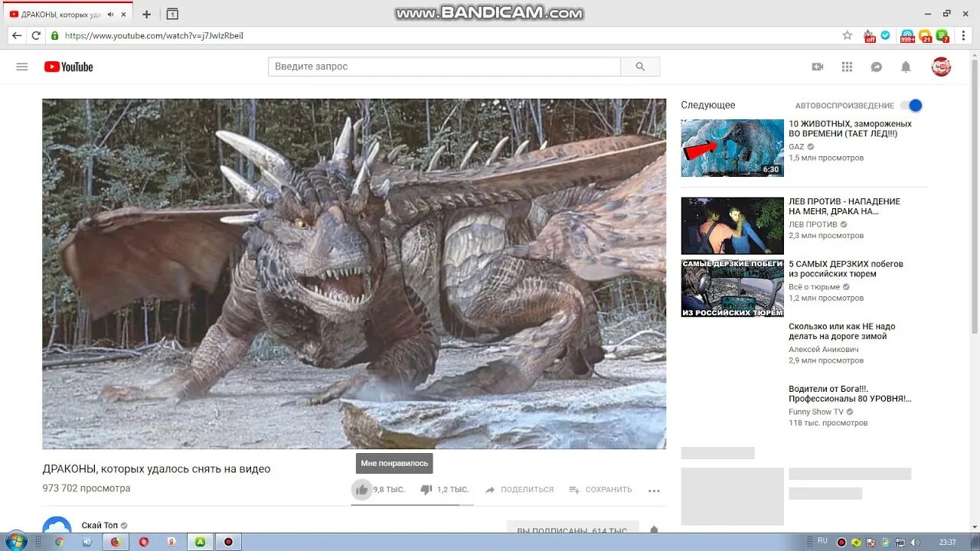Open Funny Show TV channel
Screen dimensions: 980x551
coord(816,412)
